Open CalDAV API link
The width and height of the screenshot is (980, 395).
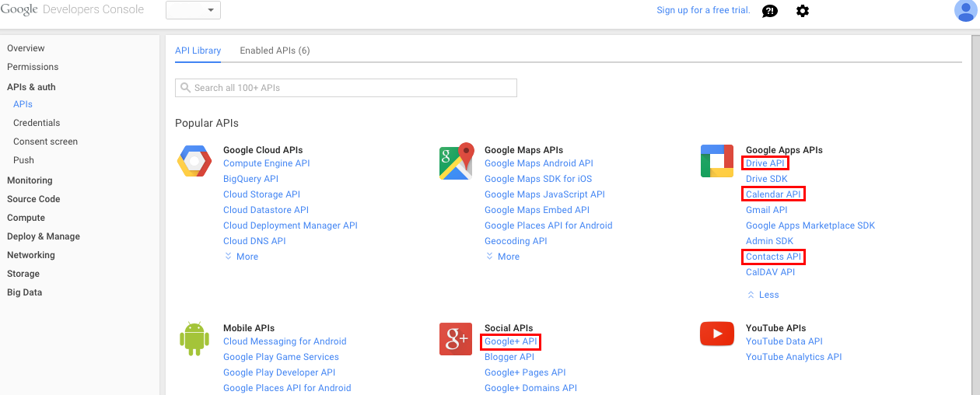coord(771,272)
